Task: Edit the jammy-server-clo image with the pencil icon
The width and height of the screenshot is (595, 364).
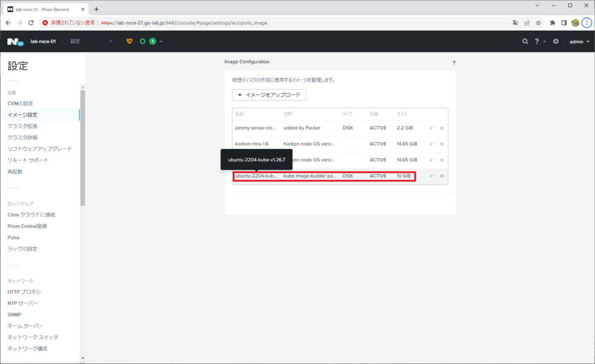Action: (431, 128)
